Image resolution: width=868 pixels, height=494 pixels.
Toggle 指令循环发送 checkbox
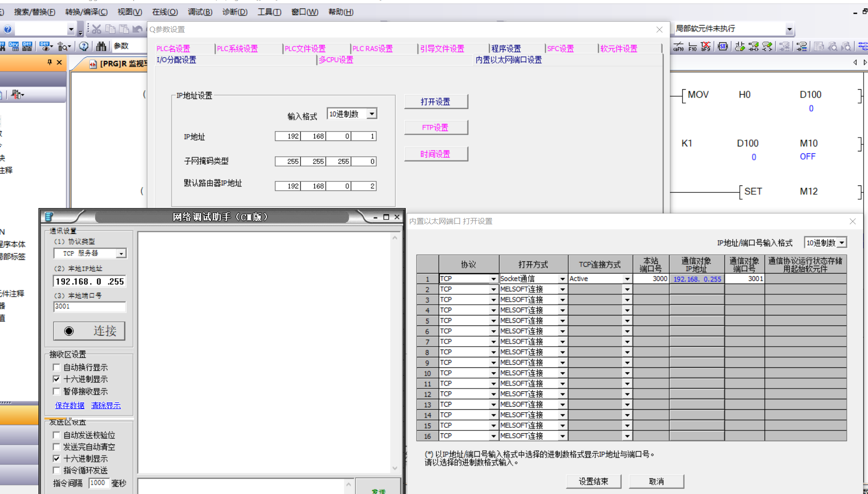[x=57, y=470]
